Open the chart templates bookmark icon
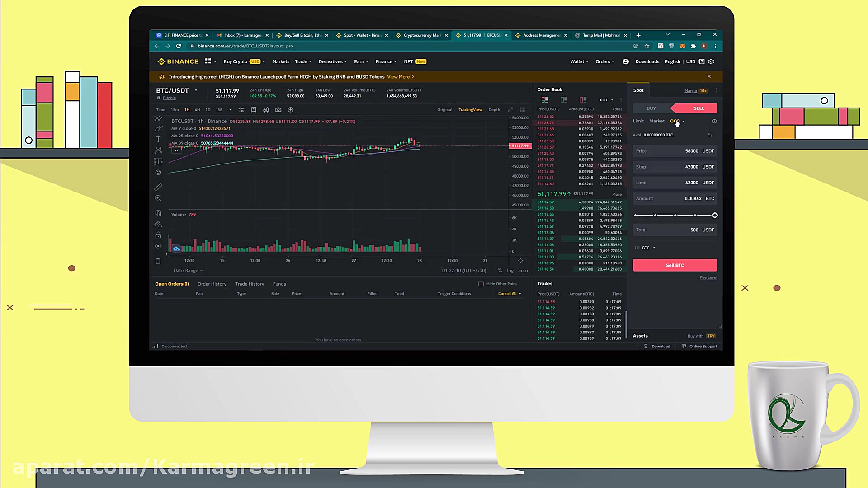 tap(254, 110)
